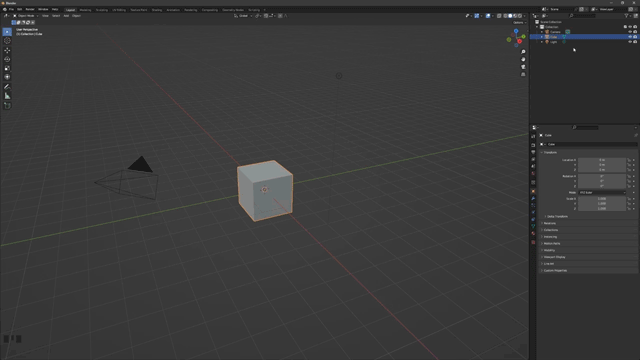Expand the Custom Properties panel

coord(555,271)
